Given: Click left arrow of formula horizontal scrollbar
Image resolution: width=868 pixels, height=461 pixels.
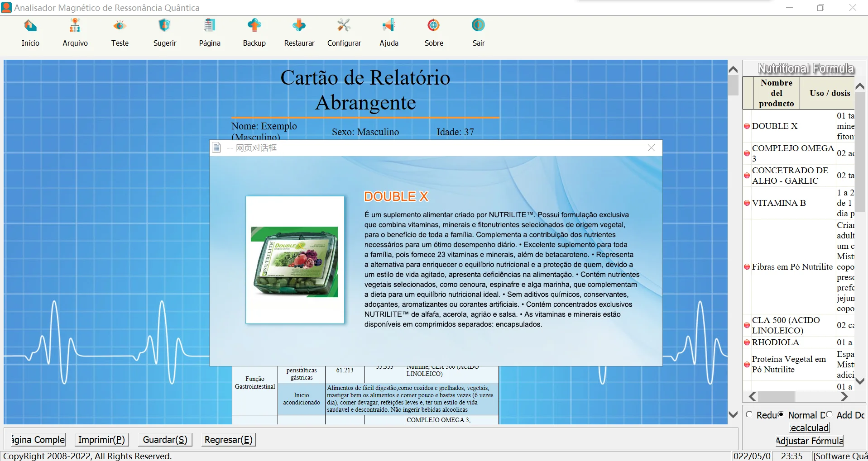Looking at the screenshot, I should point(752,397).
